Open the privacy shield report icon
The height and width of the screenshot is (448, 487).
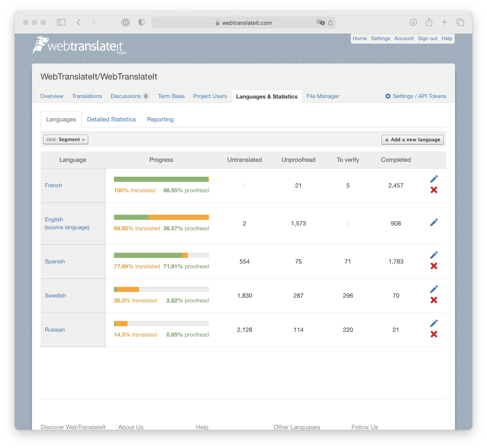(x=141, y=22)
